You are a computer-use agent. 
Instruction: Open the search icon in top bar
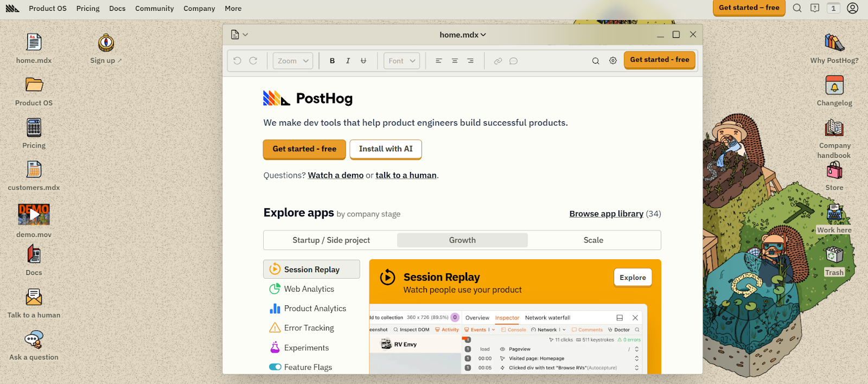pyautogui.click(x=797, y=8)
